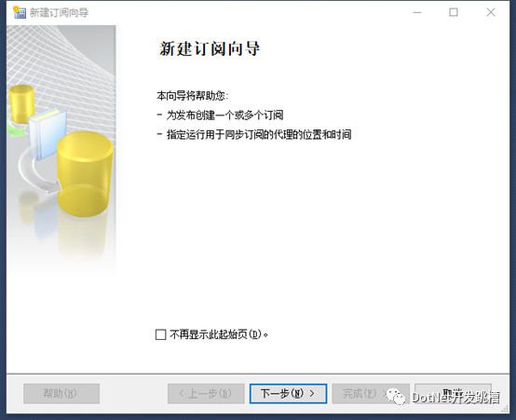
Task: Cancel the wizard with 取消 button
Action: tap(454, 393)
